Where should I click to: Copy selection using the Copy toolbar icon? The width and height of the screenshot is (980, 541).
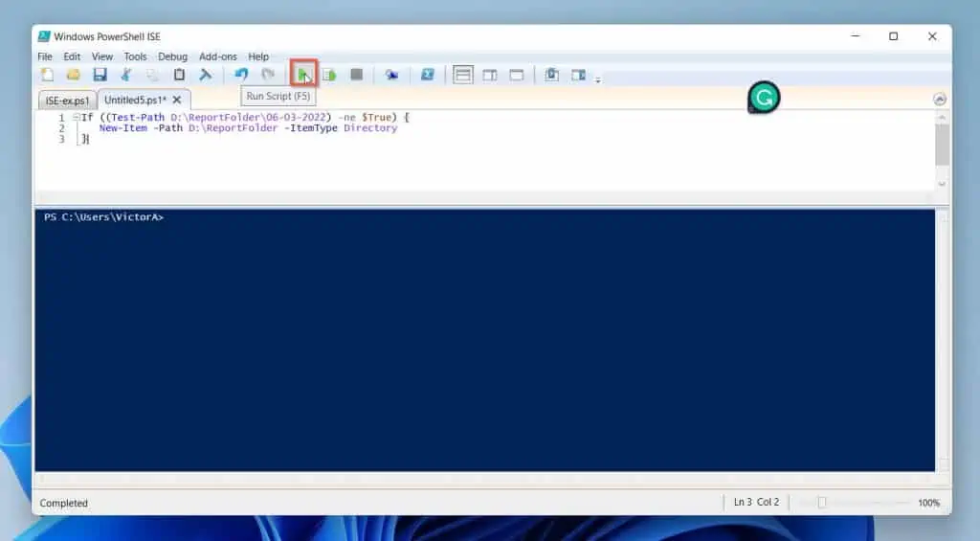point(152,75)
